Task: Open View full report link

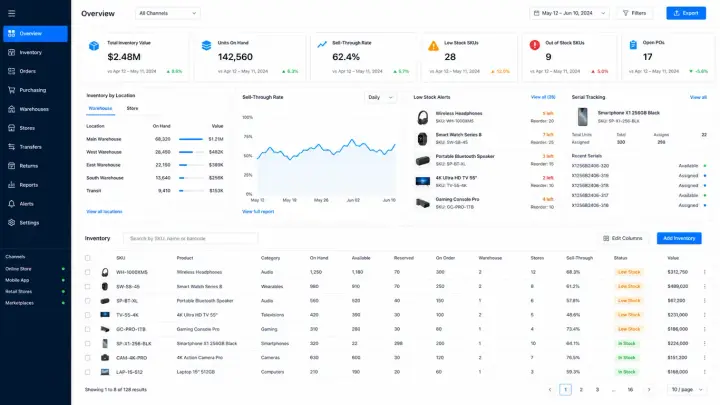Action: point(258,212)
